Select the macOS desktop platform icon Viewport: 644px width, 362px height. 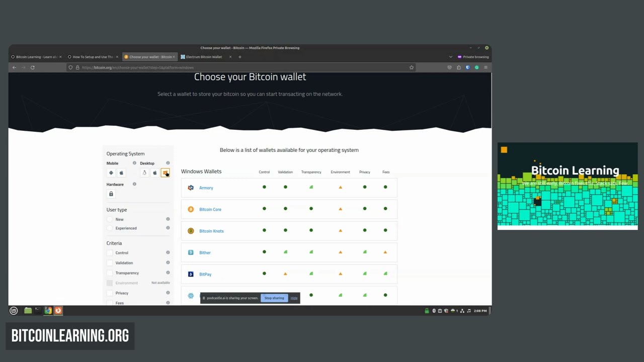pyautogui.click(x=155, y=173)
